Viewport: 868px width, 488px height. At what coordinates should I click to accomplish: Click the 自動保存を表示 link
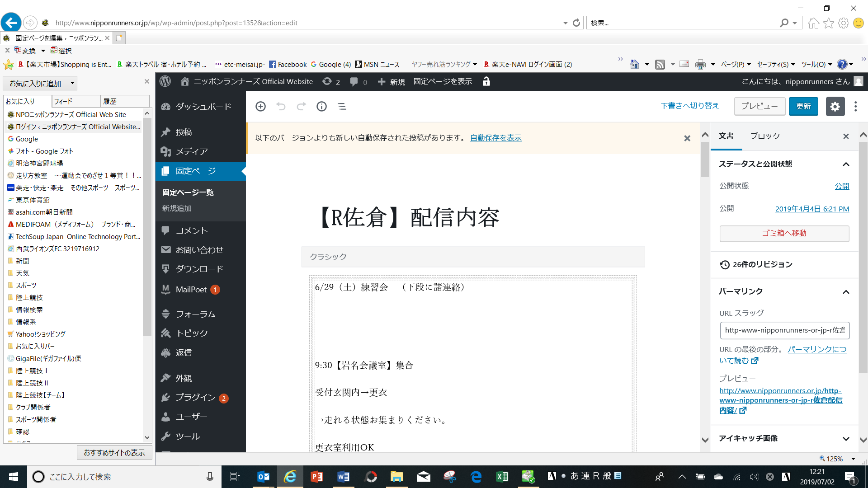click(x=495, y=138)
